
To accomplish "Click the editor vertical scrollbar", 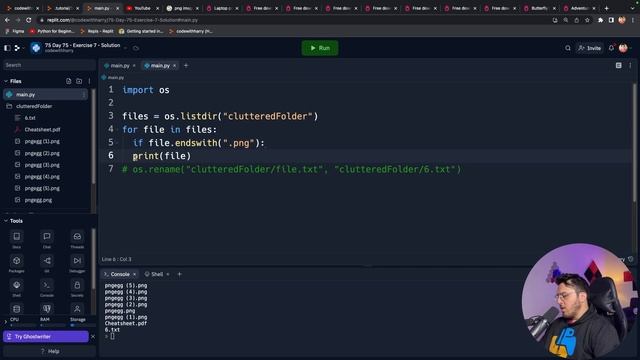I will coord(635,143).
